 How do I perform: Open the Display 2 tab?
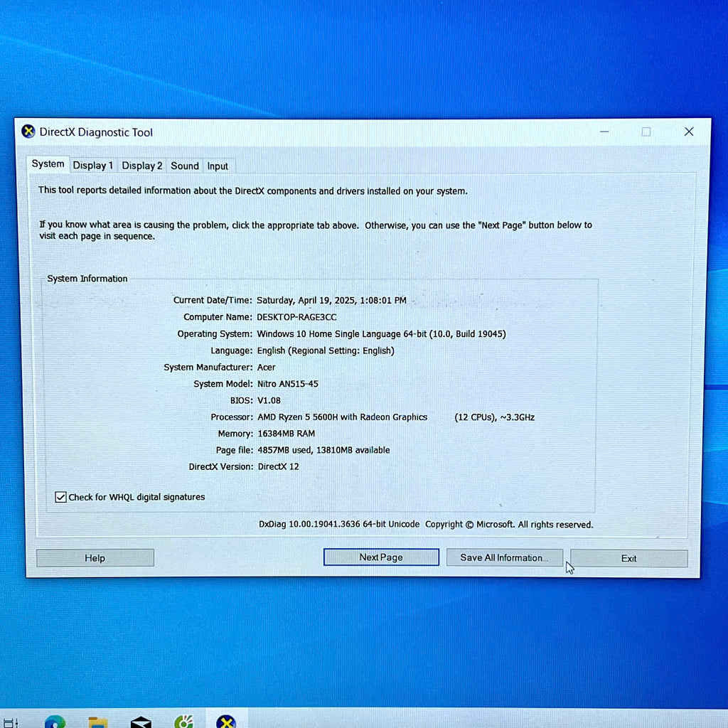[142, 166]
